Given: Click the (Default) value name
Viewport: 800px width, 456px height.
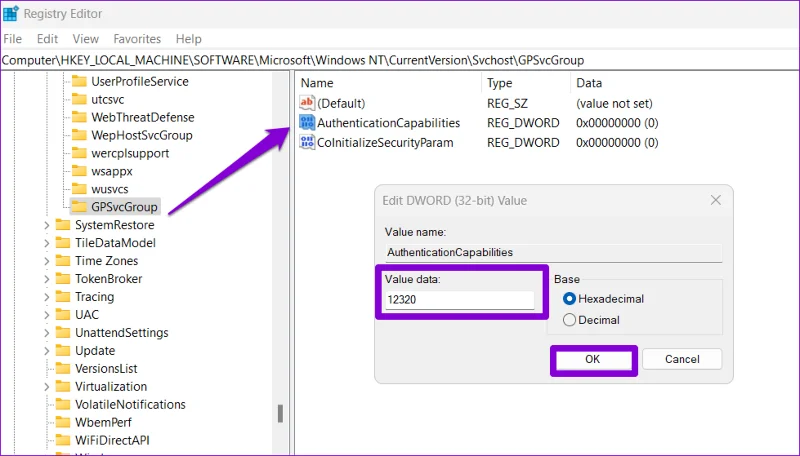Looking at the screenshot, I should tap(341, 104).
